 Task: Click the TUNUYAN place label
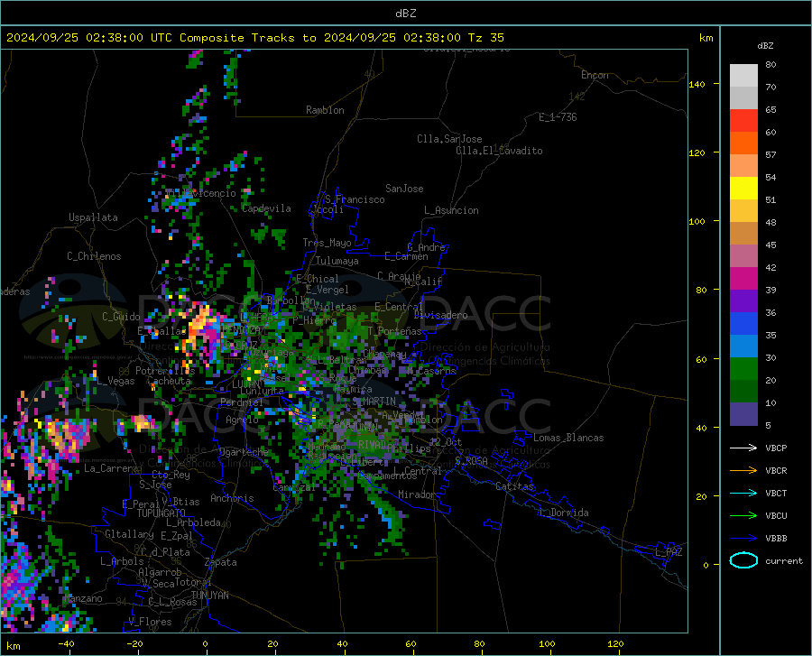point(209,596)
